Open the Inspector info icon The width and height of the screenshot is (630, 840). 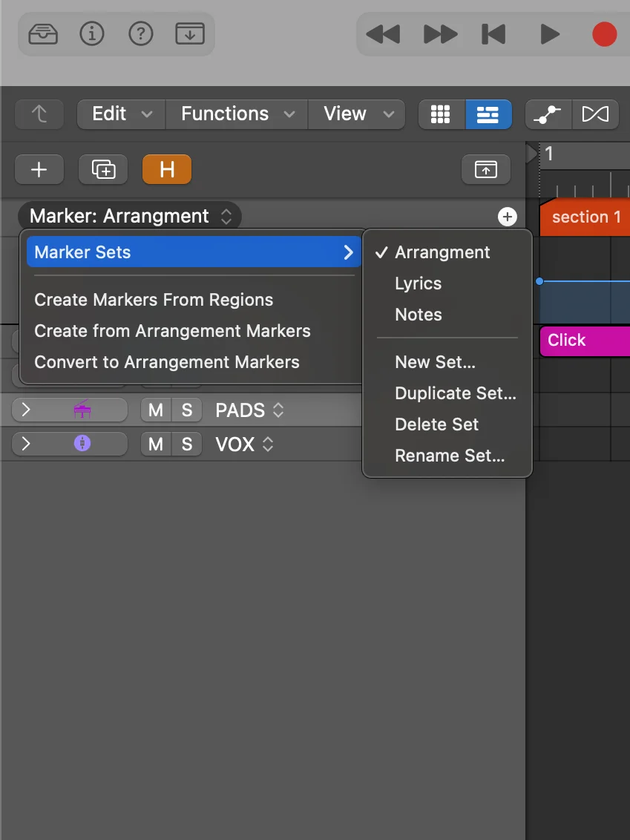(91, 34)
